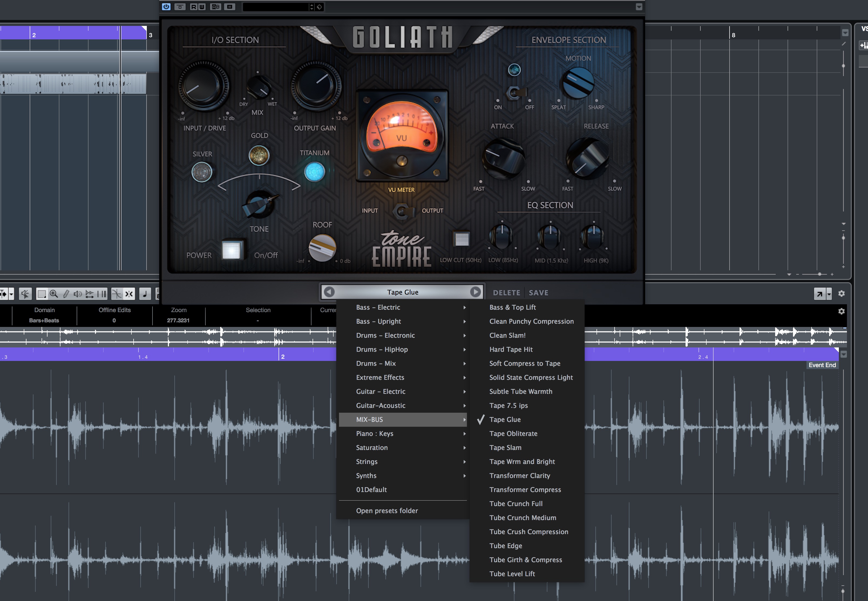This screenshot has height=601, width=868.
Task: Open preset management diamond icon
Action: point(320,7)
